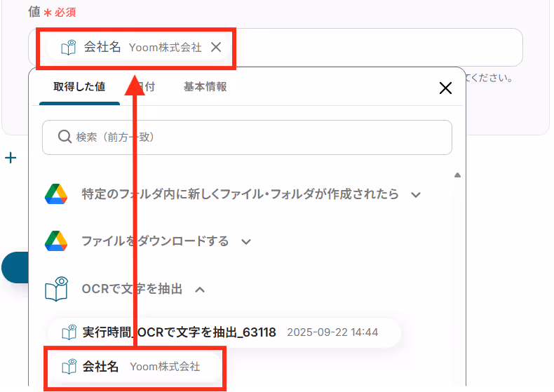The image size is (554, 392).
Task: Click icon beside 会社名 in results list
Action: (69, 367)
